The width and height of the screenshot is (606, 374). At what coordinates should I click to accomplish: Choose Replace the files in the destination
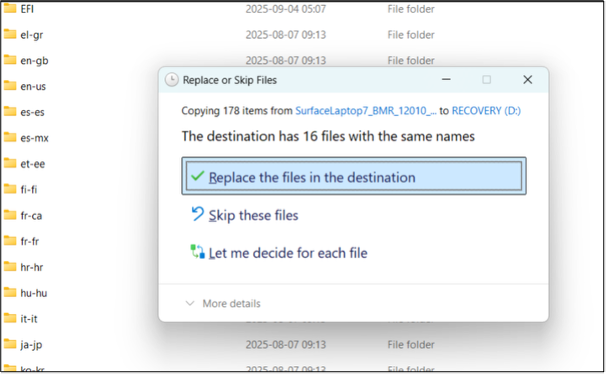[x=354, y=176]
